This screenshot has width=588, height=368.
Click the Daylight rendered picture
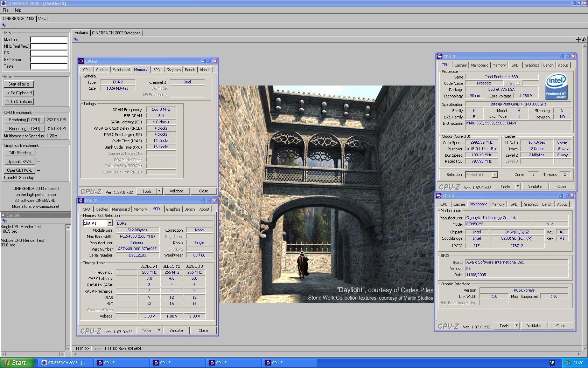click(x=327, y=194)
